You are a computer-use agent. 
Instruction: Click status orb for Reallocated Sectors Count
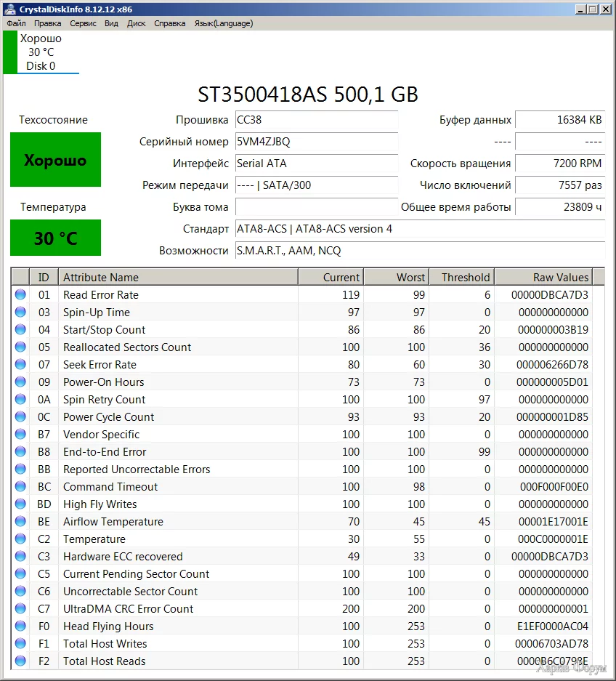click(x=20, y=347)
